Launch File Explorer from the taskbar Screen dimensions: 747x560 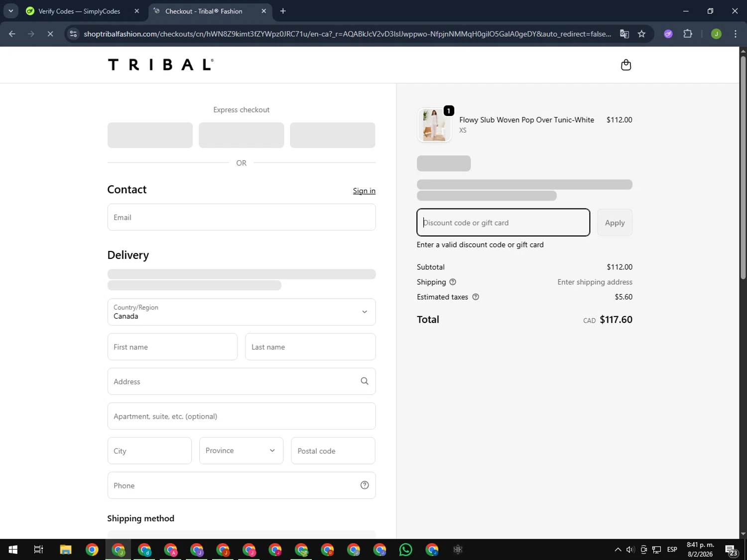point(66,550)
